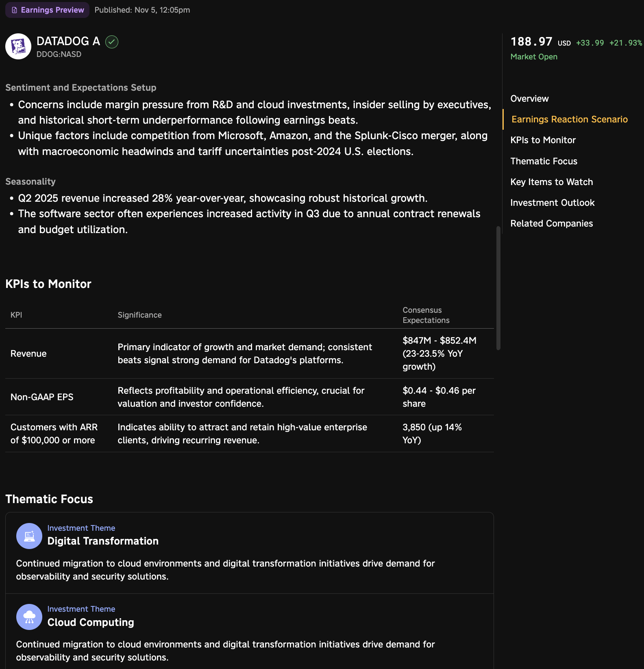This screenshot has height=669, width=644.
Task: Click the Significance column header
Action: pos(140,315)
